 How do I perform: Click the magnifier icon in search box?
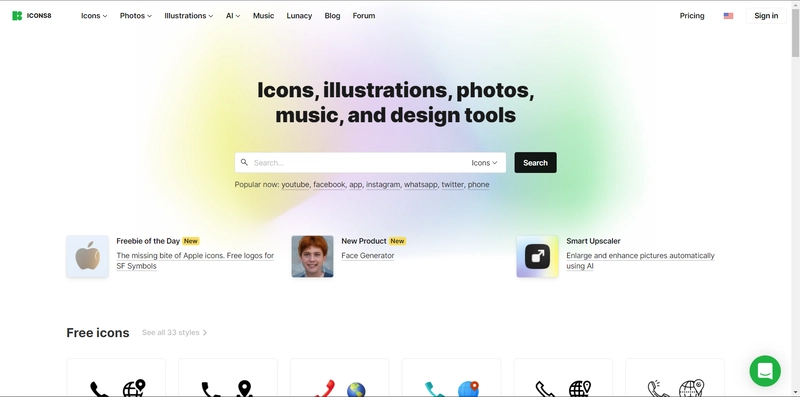244,162
